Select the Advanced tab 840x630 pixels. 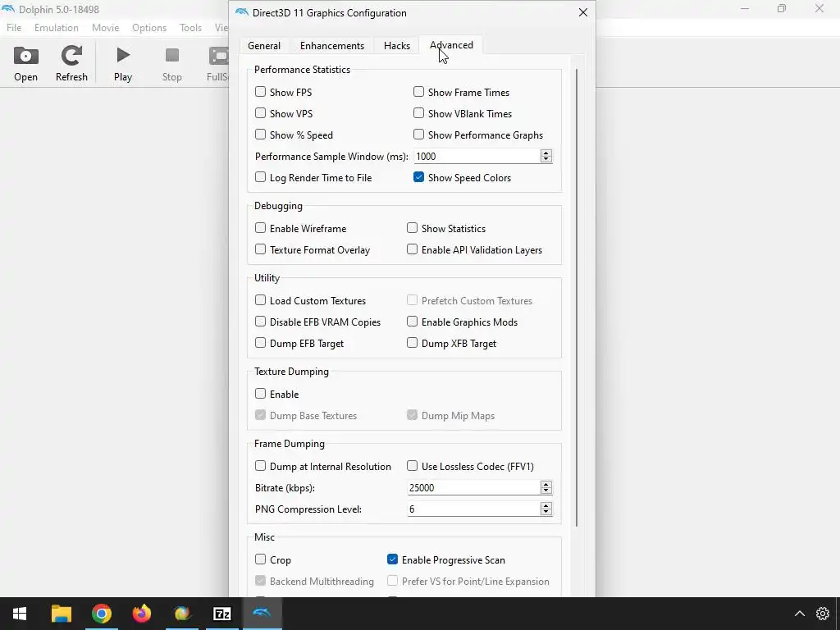pyautogui.click(x=451, y=45)
